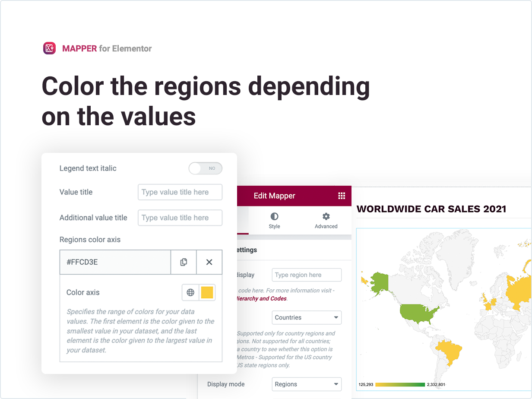Click the global color globe icon
The image size is (532, 399).
click(190, 292)
